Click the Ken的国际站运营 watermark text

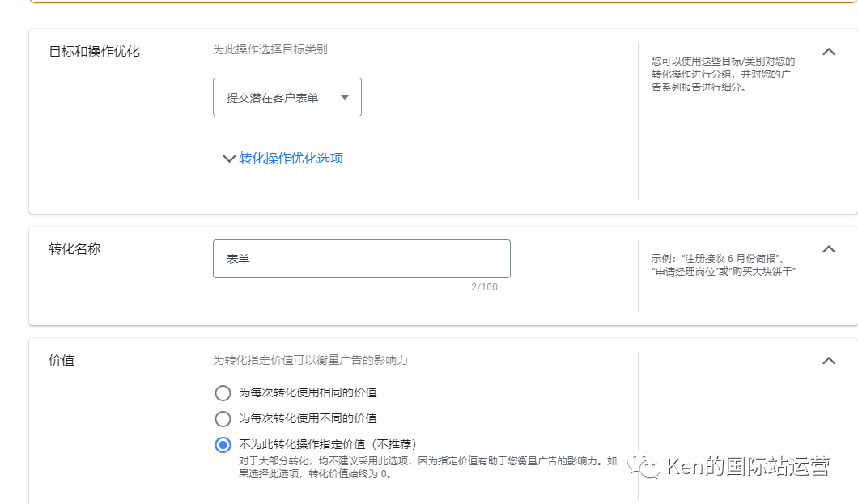pos(748,467)
